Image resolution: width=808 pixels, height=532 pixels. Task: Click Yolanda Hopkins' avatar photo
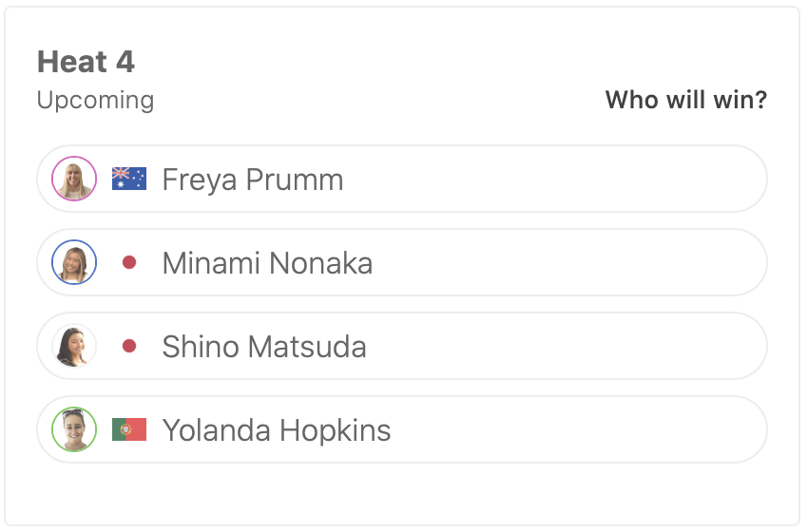tap(74, 429)
